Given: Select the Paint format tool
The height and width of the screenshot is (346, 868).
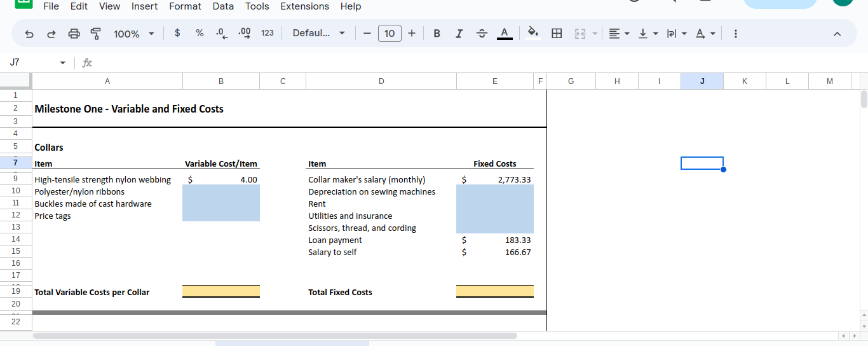Looking at the screenshot, I should (x=96, y=34).
